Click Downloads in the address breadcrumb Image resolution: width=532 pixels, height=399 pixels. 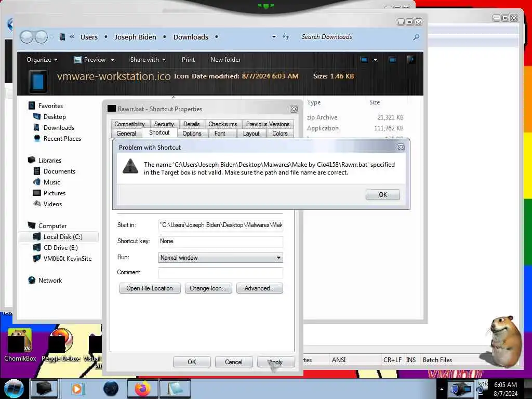coord(191,37)
